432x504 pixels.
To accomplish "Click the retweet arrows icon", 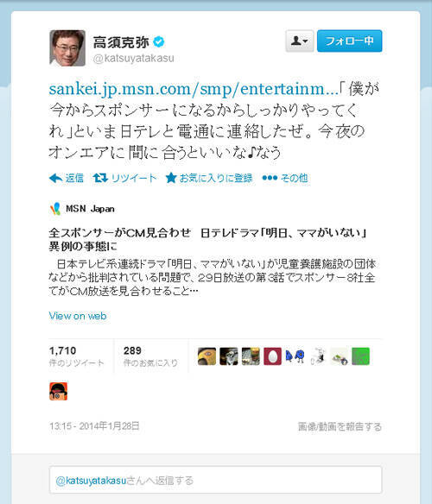I will [x=100, y=178].
